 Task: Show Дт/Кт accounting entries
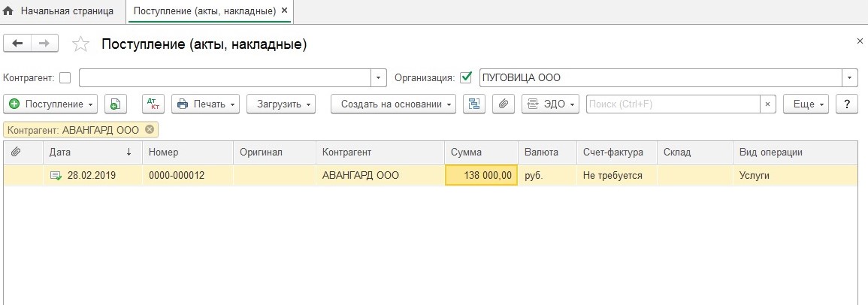coord(153,104)
